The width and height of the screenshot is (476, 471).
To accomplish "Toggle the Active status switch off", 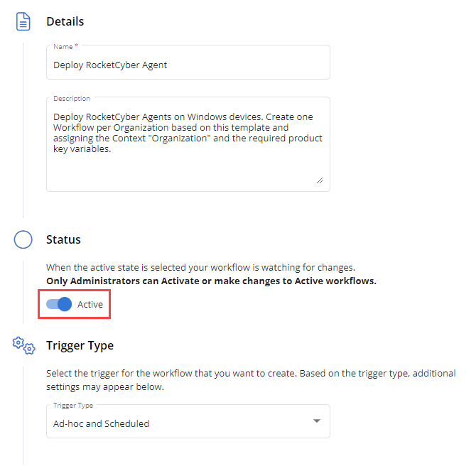I will (60, 304).
